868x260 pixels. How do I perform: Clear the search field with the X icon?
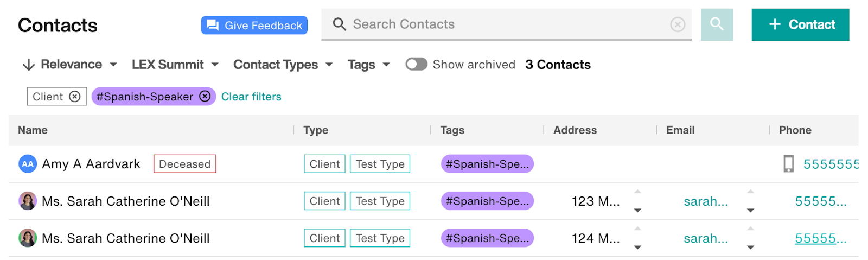(x=678, y=24)
